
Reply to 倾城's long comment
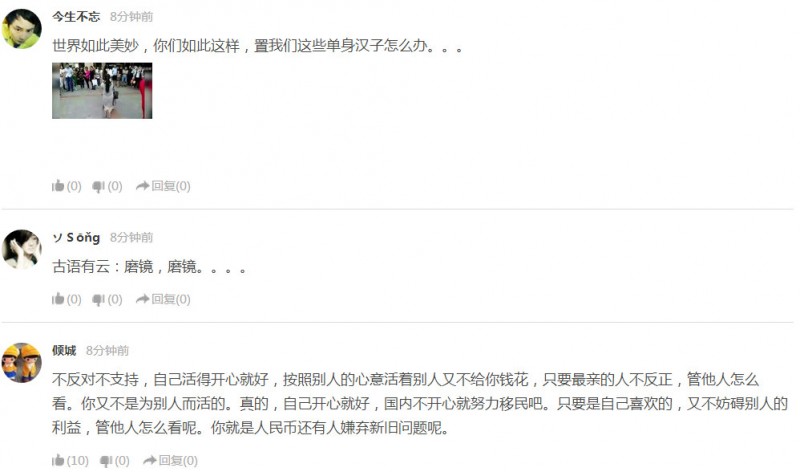click(170, 461)
